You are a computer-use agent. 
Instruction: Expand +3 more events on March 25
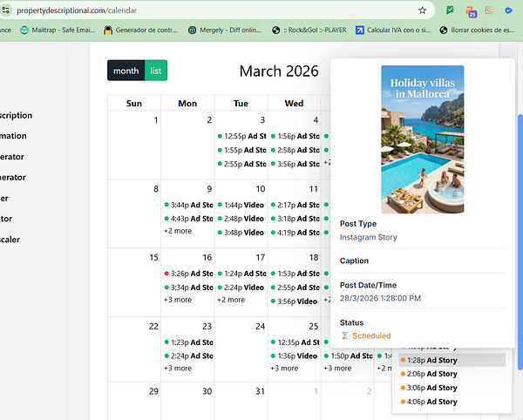(x=284, y=369)
